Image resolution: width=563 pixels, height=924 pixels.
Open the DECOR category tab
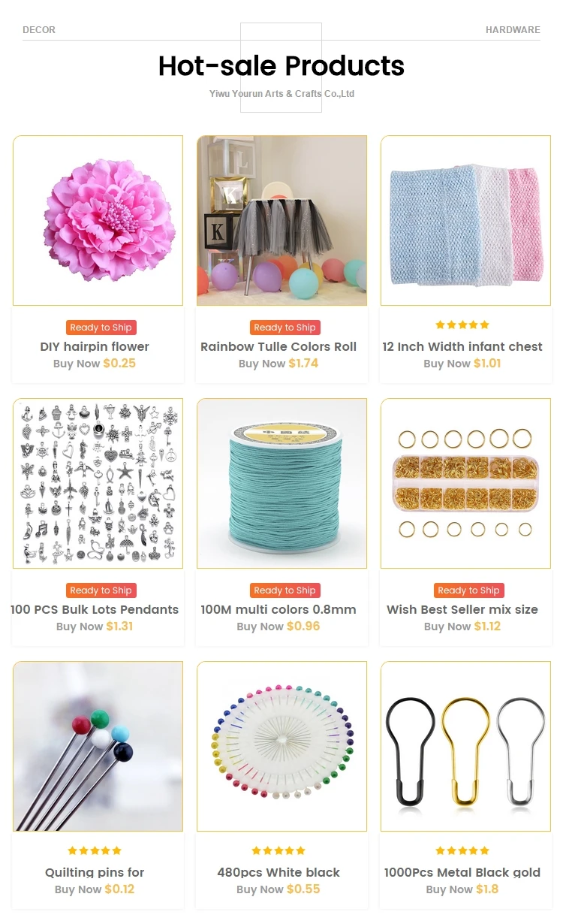[x=39, y=30]
